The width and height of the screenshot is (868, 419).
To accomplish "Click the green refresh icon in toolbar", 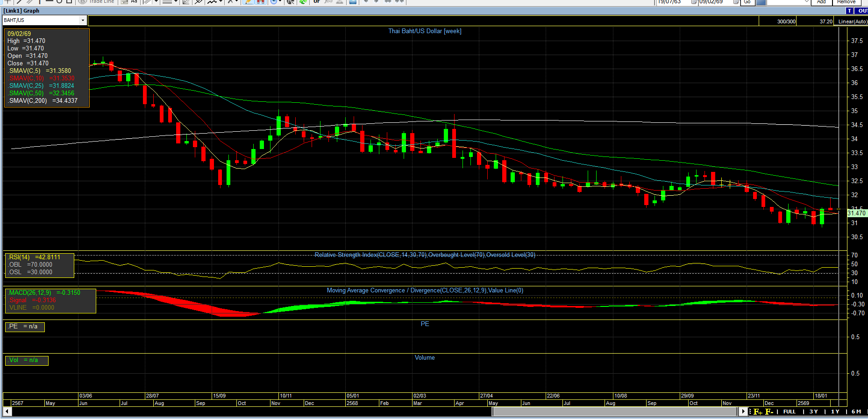I will click(x=304, y=2).
